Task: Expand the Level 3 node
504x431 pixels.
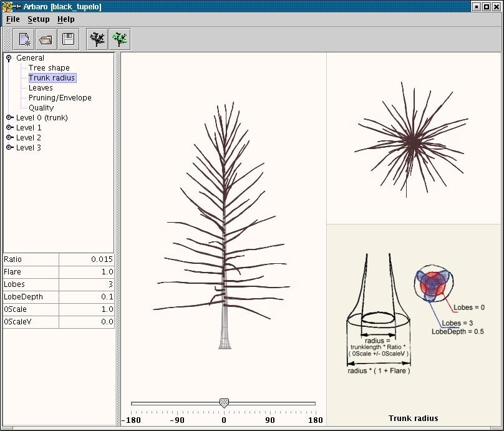Action: coord(9,148)
